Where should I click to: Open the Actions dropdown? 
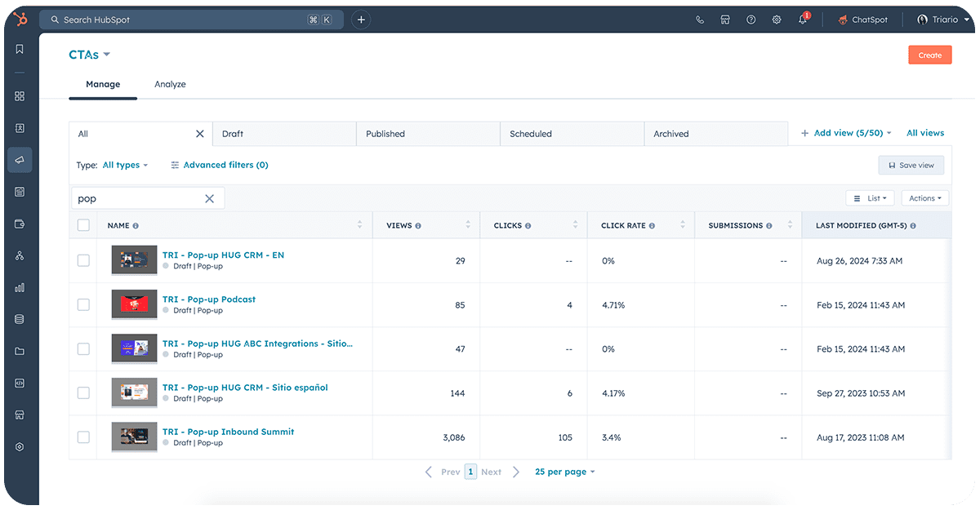coord(924,197)
